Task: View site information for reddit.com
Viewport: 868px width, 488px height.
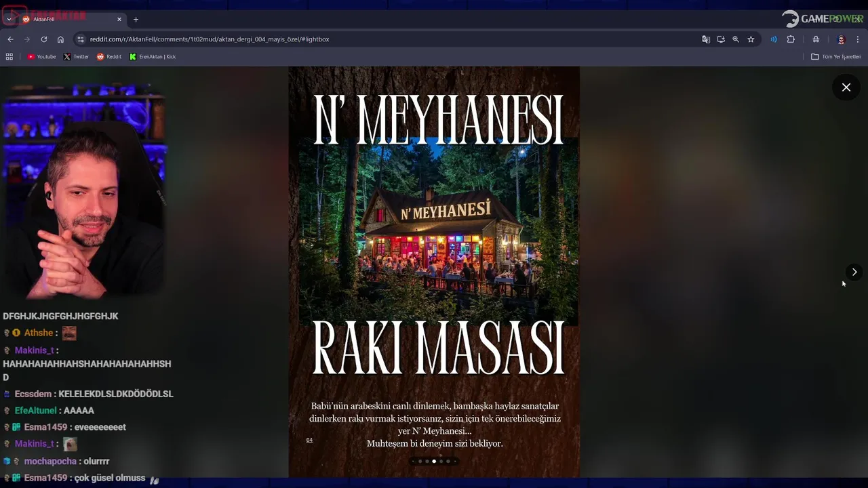Action: (x=81, y=39)
